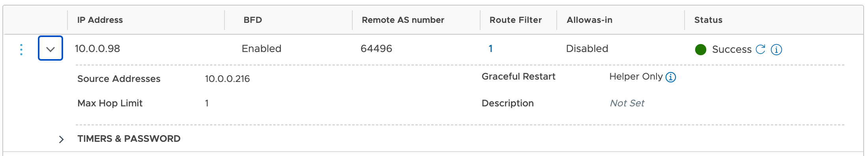Select the IP address 10.0.0.98 cell
The width and height of the screenshot is (868, 156).
[97, 48]
